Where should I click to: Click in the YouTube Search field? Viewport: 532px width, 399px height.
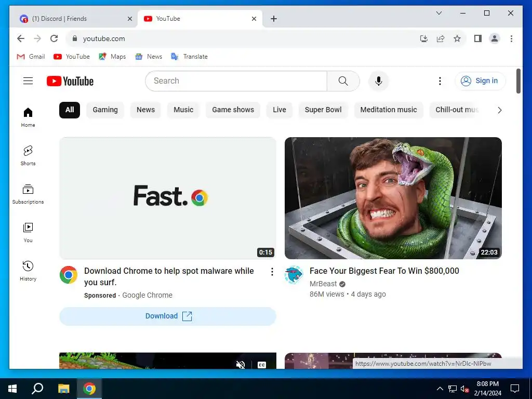click(x=236, y=81)
